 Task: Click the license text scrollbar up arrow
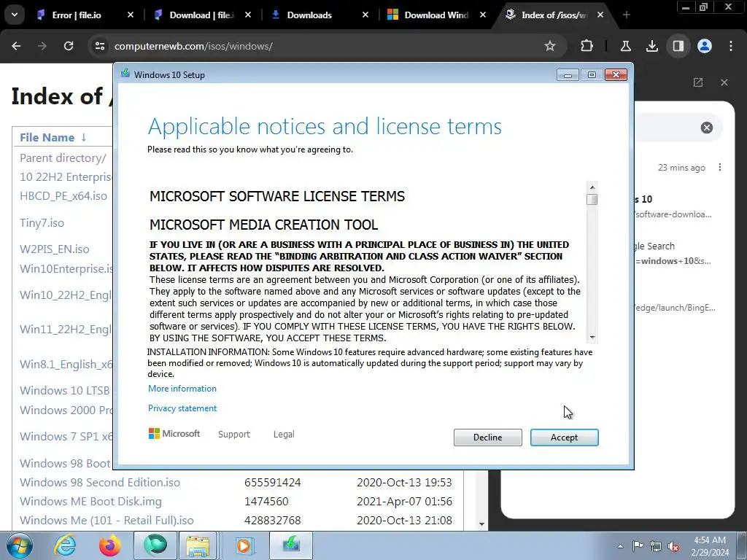(x=592, y=187)
